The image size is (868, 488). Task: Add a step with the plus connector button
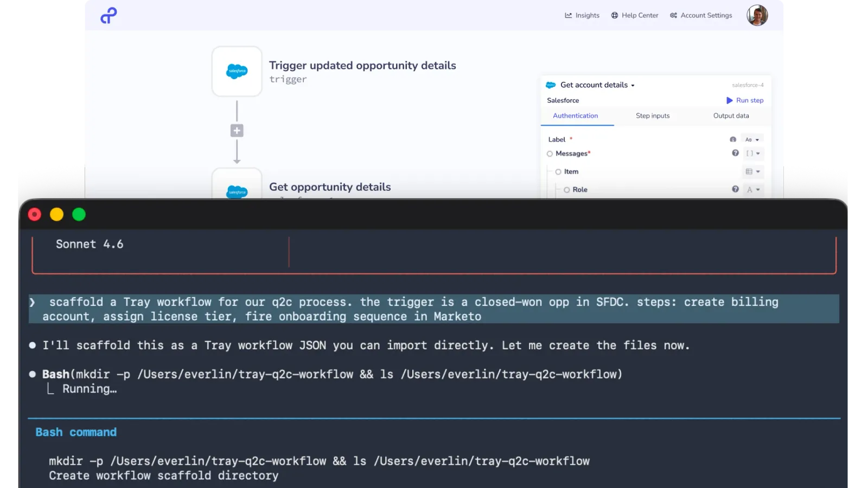coord(237,131)
